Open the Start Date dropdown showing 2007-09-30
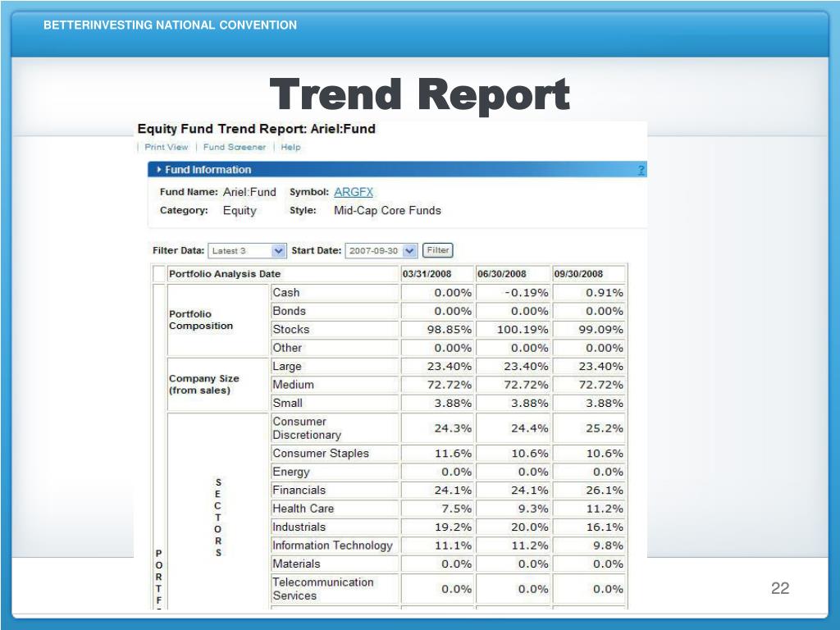This screenshot has width=840, height=630. 381,251
